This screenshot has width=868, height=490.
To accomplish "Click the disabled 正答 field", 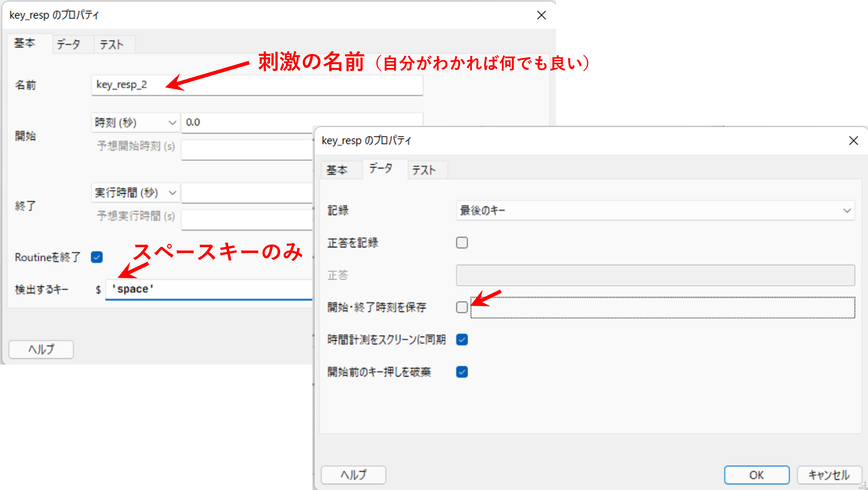I will coord(655,275).
